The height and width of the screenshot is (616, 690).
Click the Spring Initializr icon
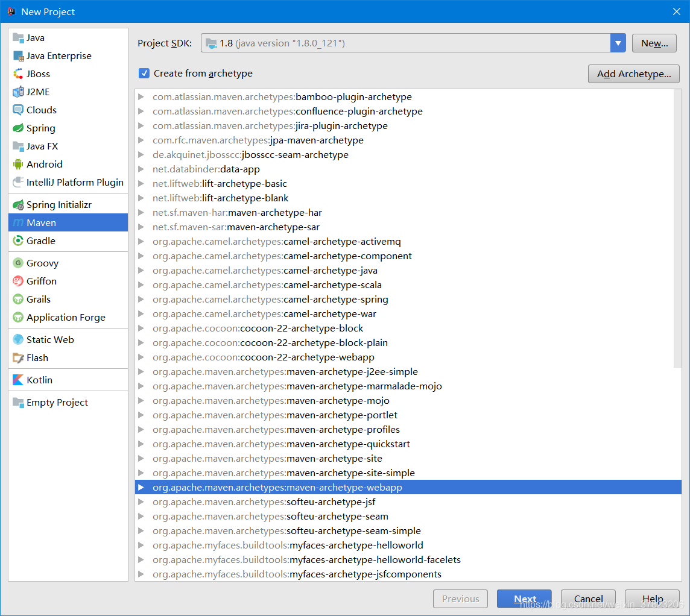[18, 205]
